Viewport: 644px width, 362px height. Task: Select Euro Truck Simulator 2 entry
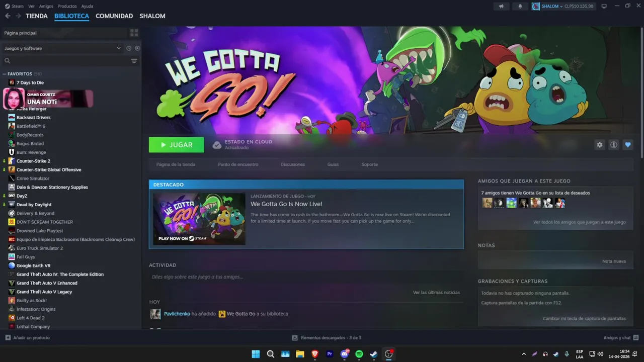(39, 248)
